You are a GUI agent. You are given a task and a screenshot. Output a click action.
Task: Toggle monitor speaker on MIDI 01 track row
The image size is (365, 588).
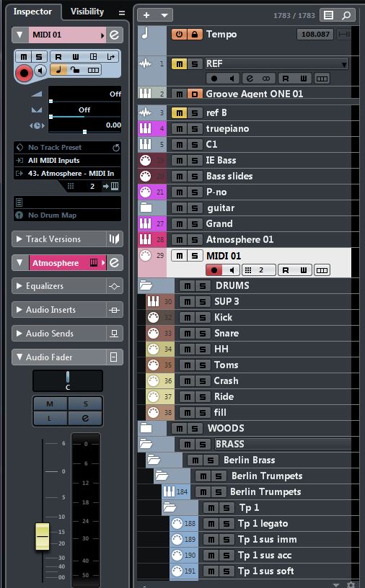(232, 270)
